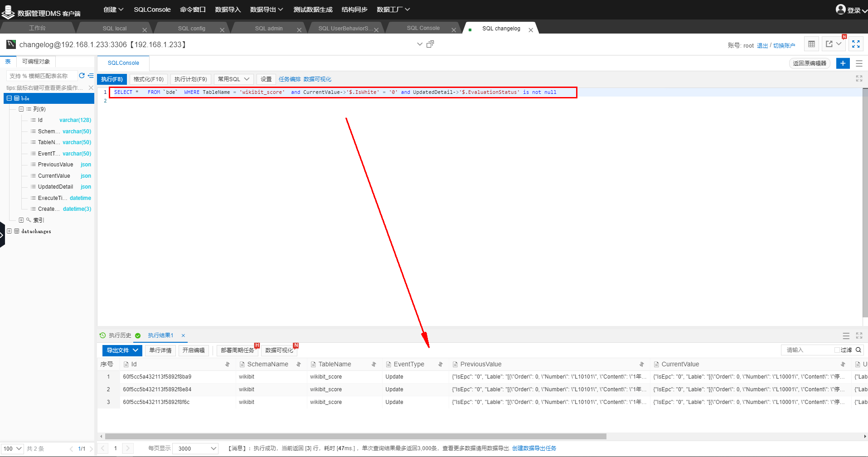This screenshot has height=457, width=868.
Task: Open the hamburger menu beside plus button
Action: [x=859, y=63]
